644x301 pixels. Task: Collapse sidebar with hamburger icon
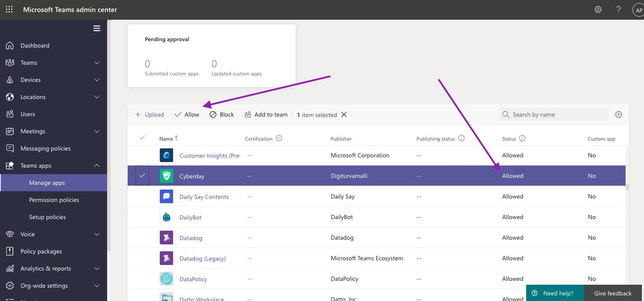[x=97, y=28]
